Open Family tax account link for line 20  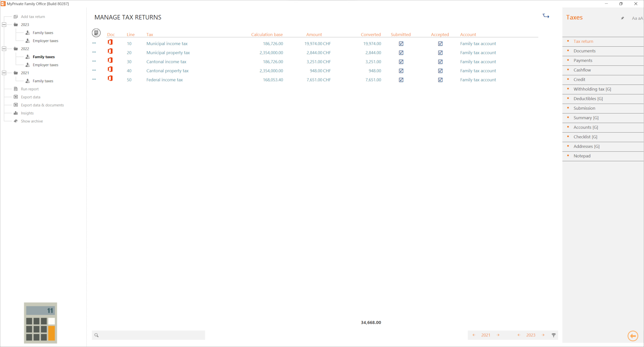click(x=478, y=53)
